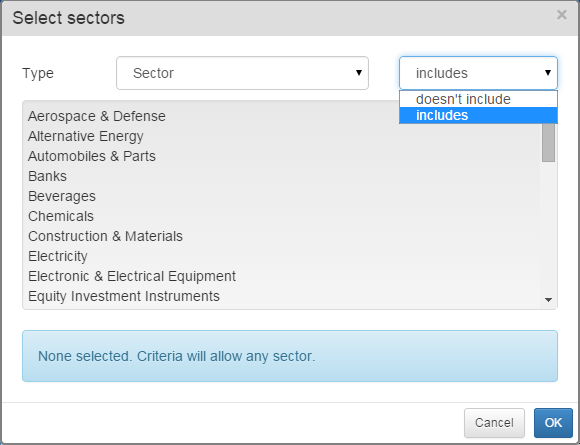Select the Beverages sector

point(62,196)
